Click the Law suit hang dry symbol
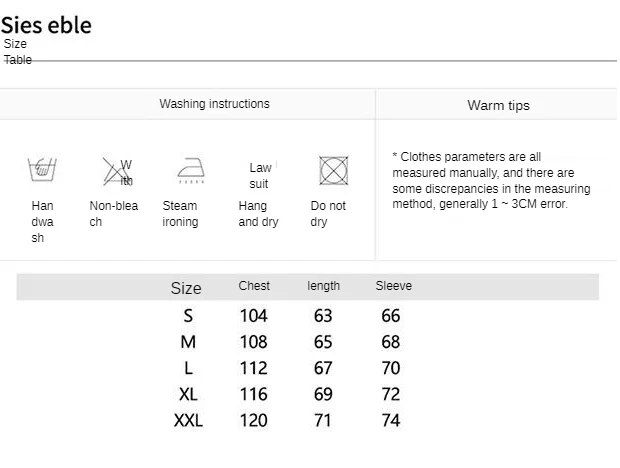 click(260, 176)
